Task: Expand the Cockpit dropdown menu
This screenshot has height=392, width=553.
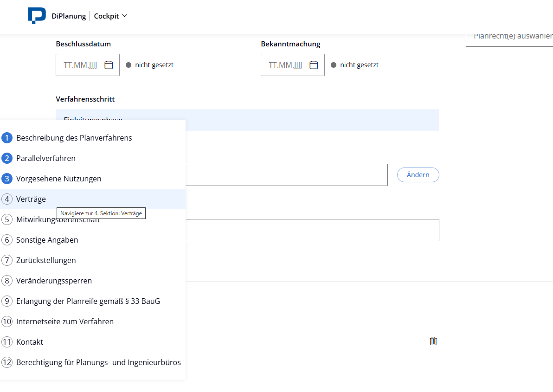Action: [110, 16]
